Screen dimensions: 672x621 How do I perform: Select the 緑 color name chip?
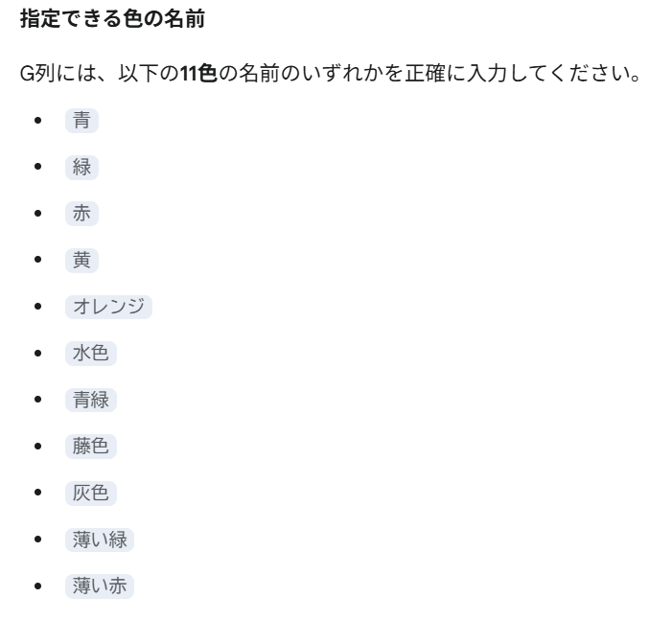pyautogui.click(x=81, y=168)
